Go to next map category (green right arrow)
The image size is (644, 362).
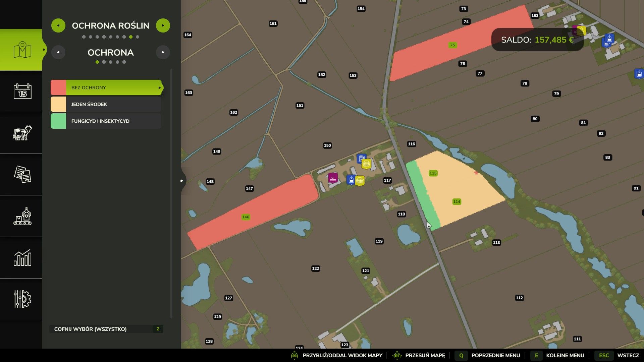click(163, 25)
